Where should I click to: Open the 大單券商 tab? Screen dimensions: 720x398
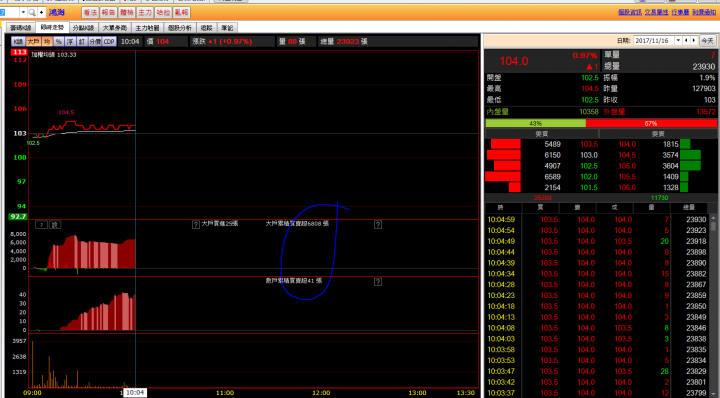pyautogui.click(x=115, y=28)
